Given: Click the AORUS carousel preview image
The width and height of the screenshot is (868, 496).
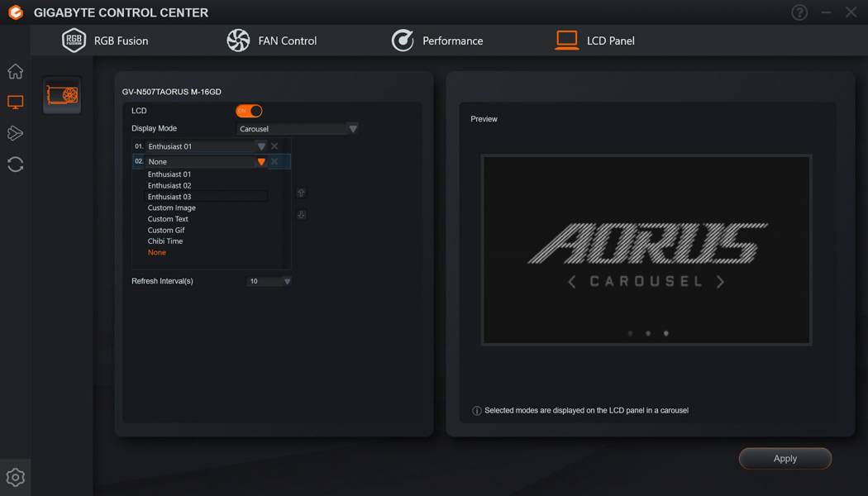Looking at the screenshot, I should point(646,250).
